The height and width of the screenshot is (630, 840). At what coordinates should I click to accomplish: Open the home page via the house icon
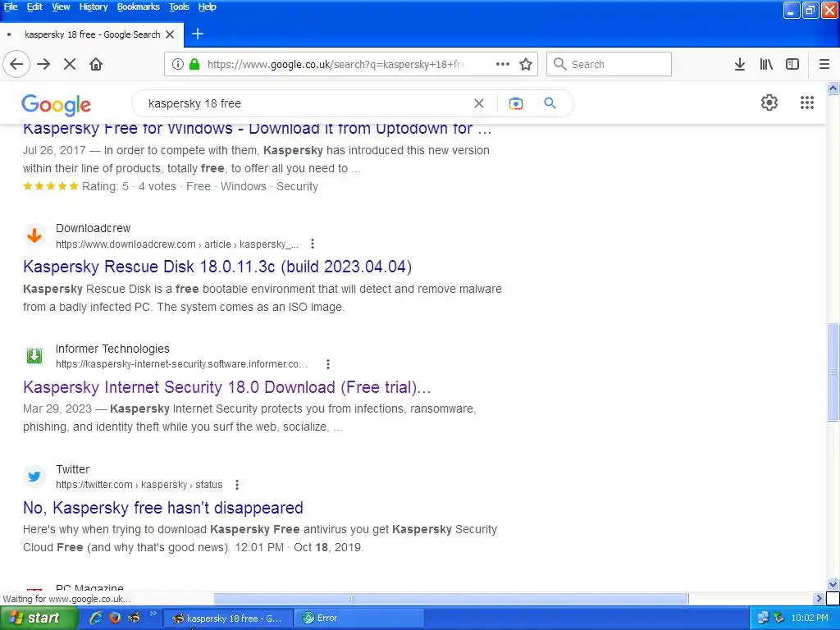point(96,64)
